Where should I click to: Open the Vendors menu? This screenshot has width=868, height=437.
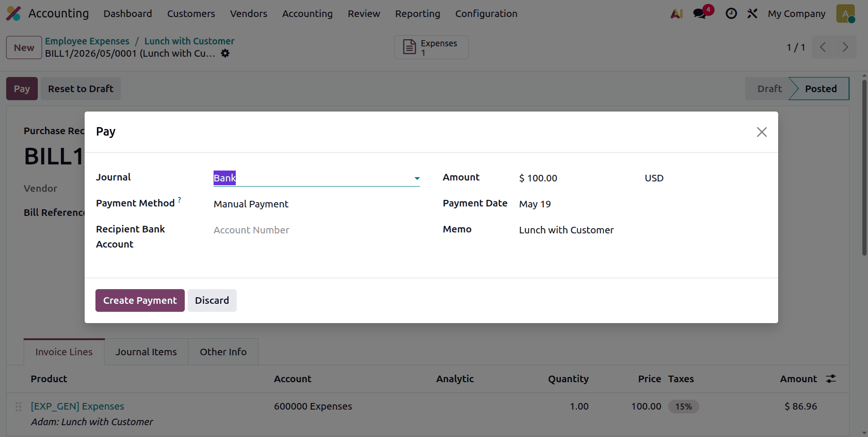249,14
